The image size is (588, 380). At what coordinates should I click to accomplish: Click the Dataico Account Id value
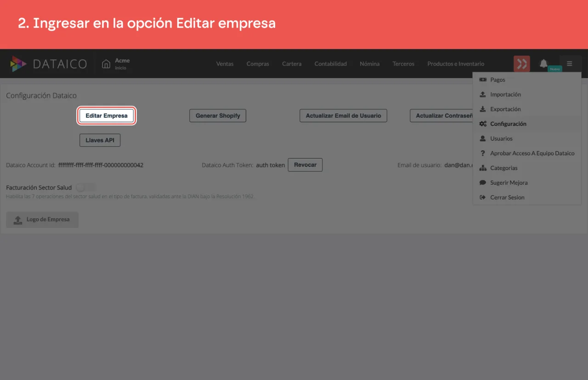coord(101,165)
